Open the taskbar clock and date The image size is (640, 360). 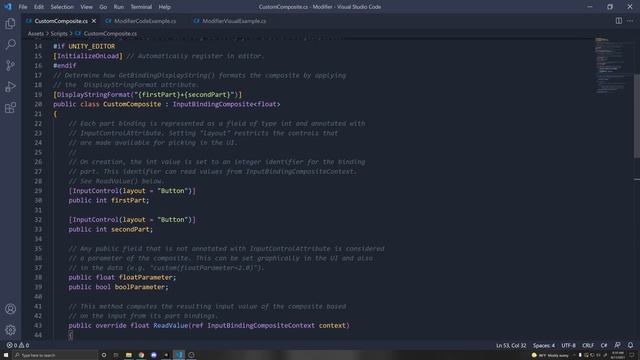tap(618, 355)
